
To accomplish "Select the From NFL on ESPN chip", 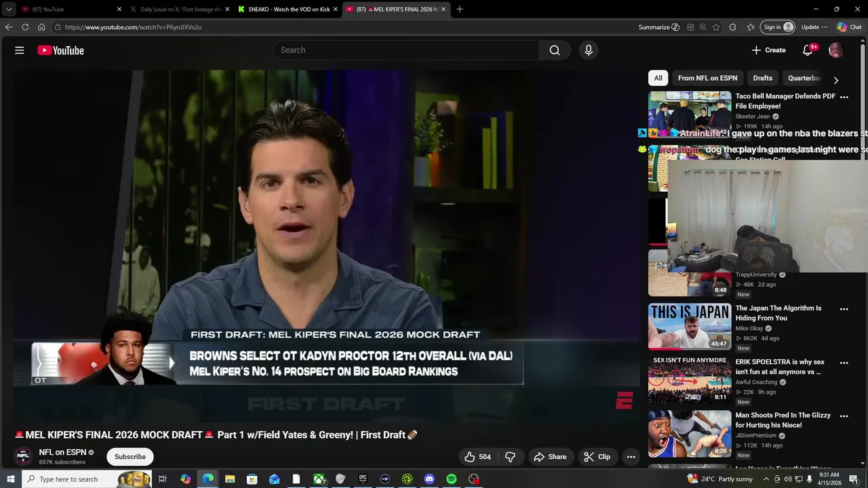I will point(707,78).
